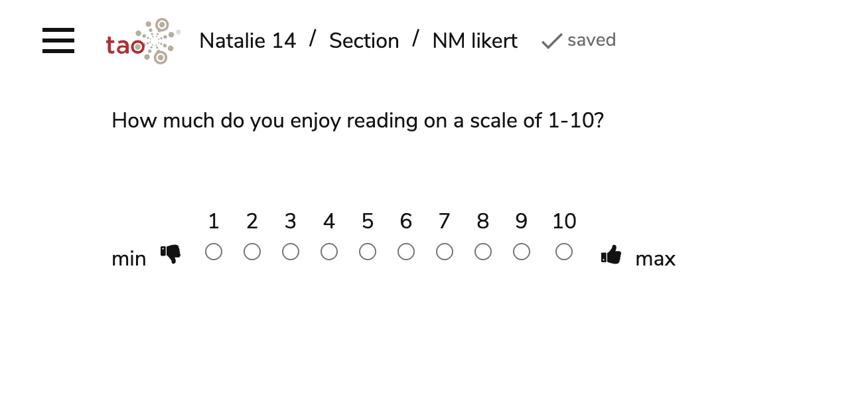Select rating 5 on the scale

367,252
